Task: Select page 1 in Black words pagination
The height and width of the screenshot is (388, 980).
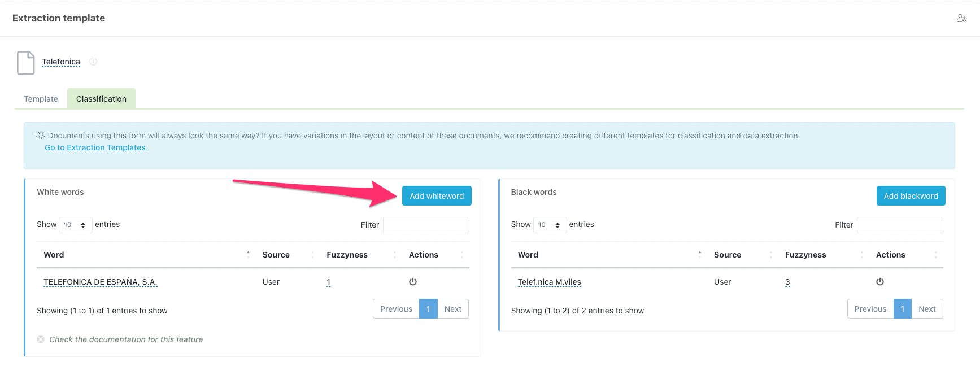Action: point(903,309)
